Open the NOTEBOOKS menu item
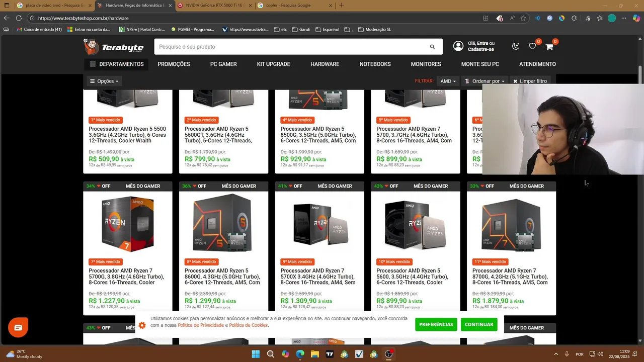 [375, 64]
